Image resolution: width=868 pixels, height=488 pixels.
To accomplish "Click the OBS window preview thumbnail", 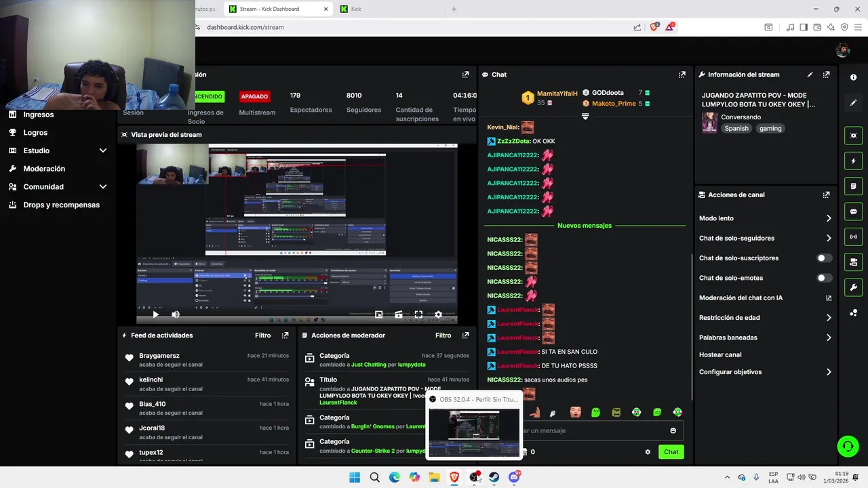I will (x=474, y=432).
